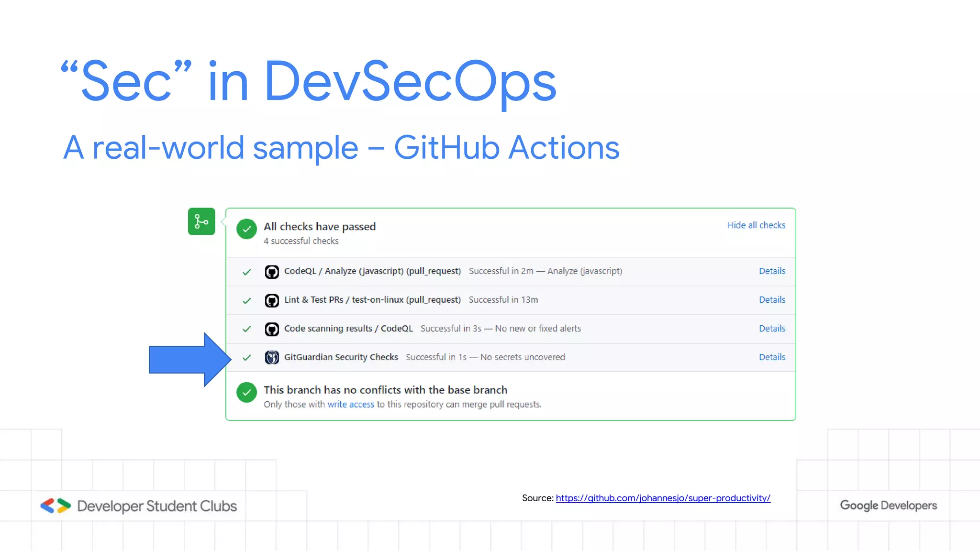980x551 pixels.
Task: Click the GitHub logo on the Lint & Test PRs row
Action: 272,300
